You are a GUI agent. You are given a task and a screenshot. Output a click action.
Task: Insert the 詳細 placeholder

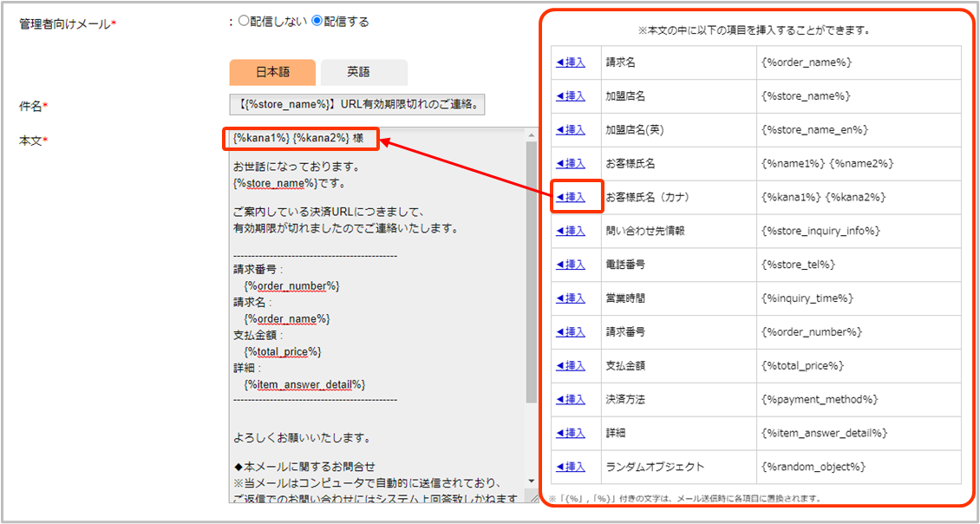pos(571,433)
